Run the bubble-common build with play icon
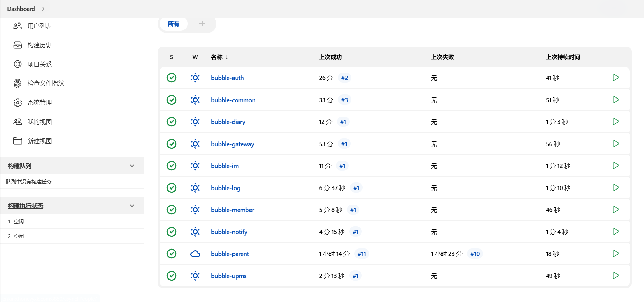This screenshot has height=302, width=644. tap(616, 100)
